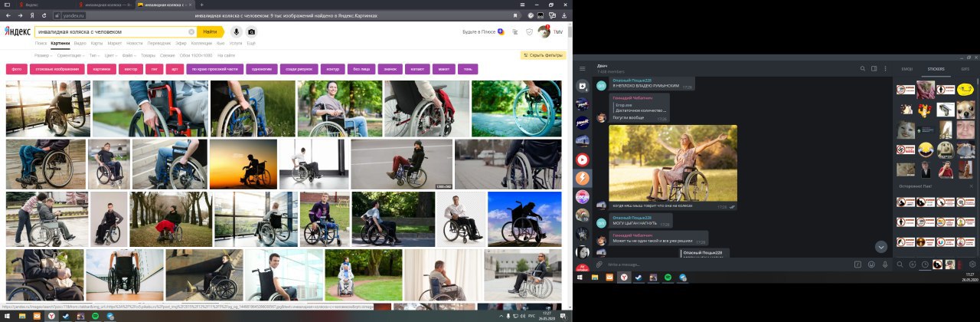
Task: Clear the Yandex search query
Action: [191, 31]
